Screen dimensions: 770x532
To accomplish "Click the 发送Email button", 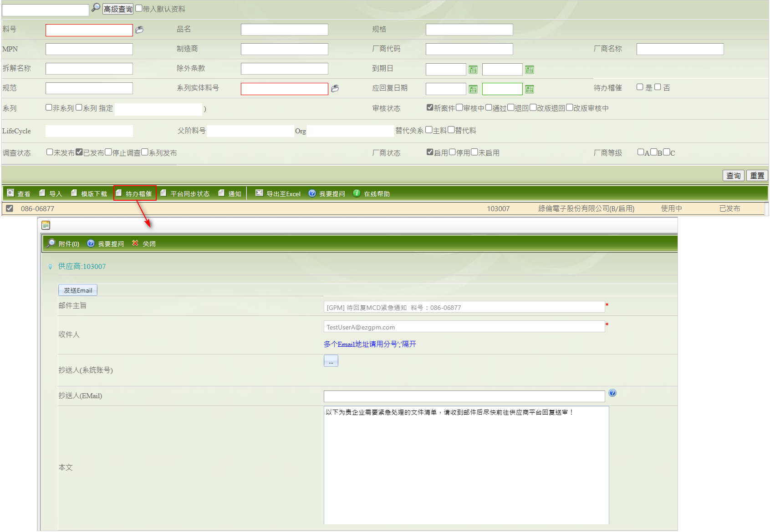I will (x=78, y=290).
